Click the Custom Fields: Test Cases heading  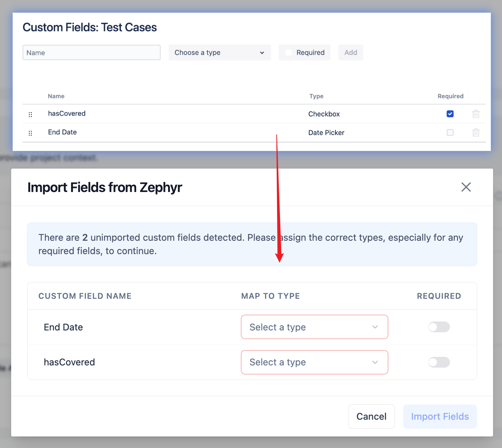pos(90,27)
